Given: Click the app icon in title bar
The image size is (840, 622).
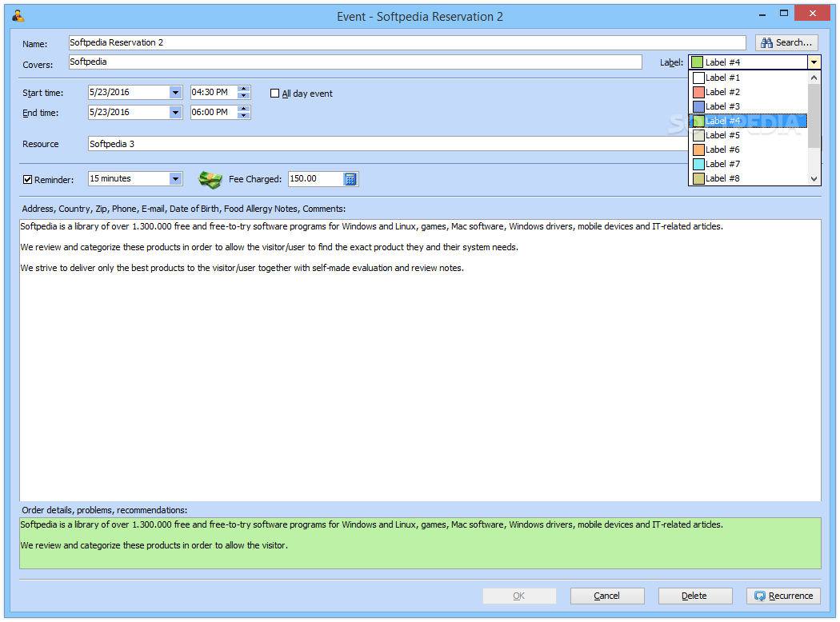Looking at the screenshot, I should 18,16.
